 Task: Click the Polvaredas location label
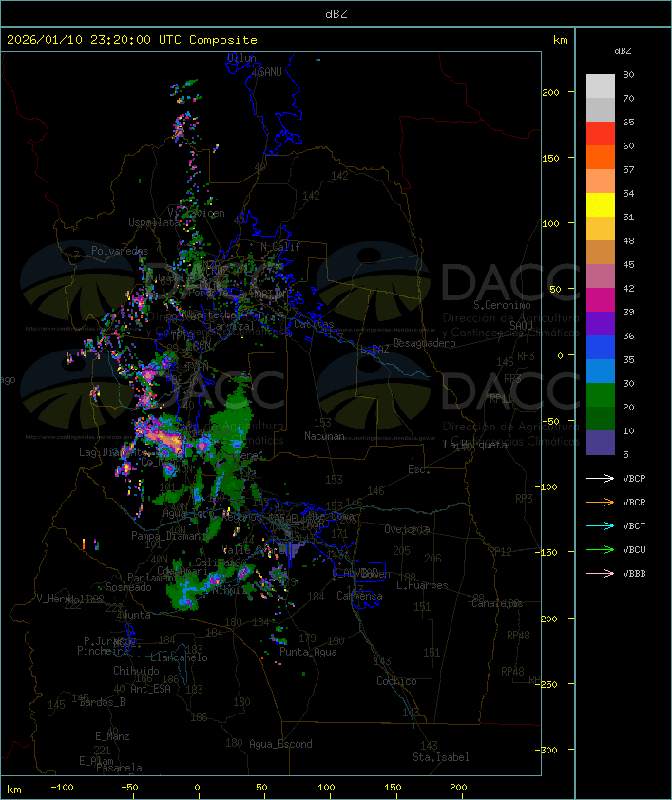click(x=120, y=251)
